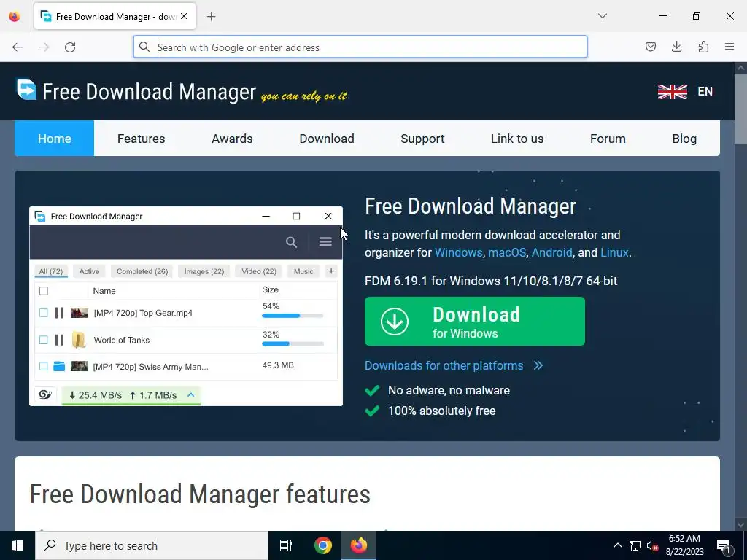Image resolution: width=747 pixels, height=560 pixels.
Task: Toggle the select-all checkbox beside Name
Action: (43, 291)
